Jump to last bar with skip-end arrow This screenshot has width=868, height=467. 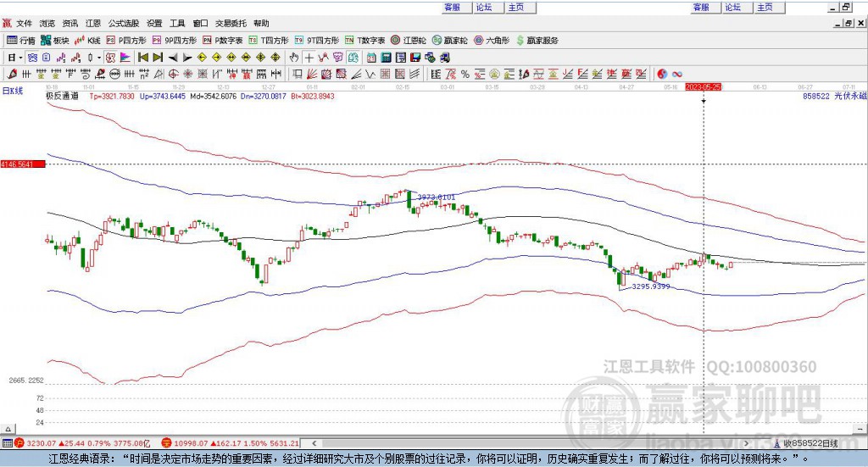[158, 58]
